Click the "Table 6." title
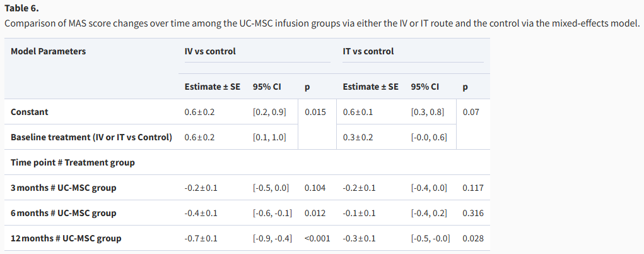This screenshot has height=254, width=644. point(21,8)
